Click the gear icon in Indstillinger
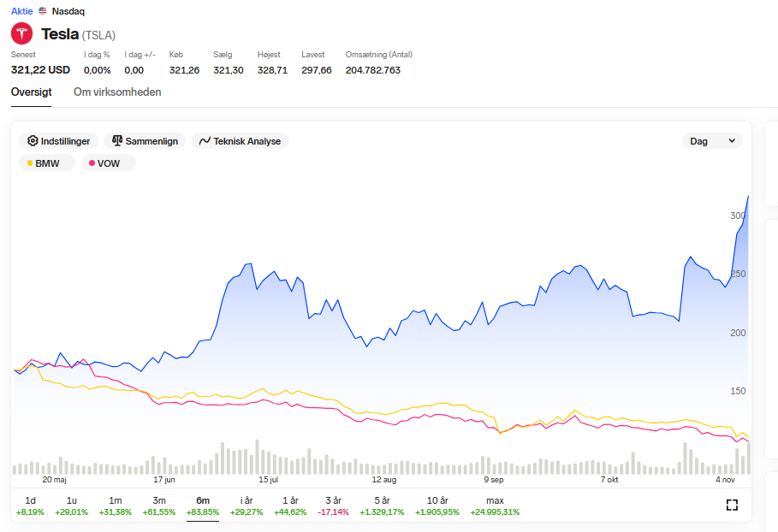 33,141
